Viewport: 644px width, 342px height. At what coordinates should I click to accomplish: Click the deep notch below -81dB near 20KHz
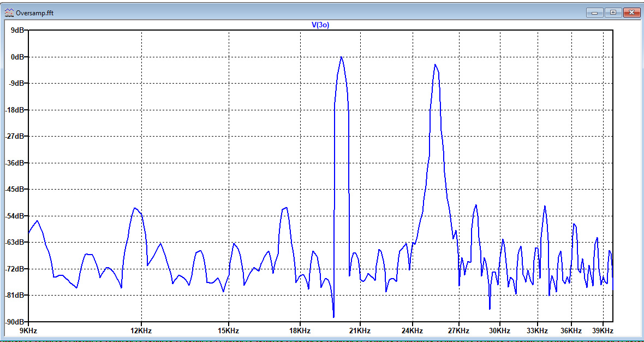tap(333, 316)
